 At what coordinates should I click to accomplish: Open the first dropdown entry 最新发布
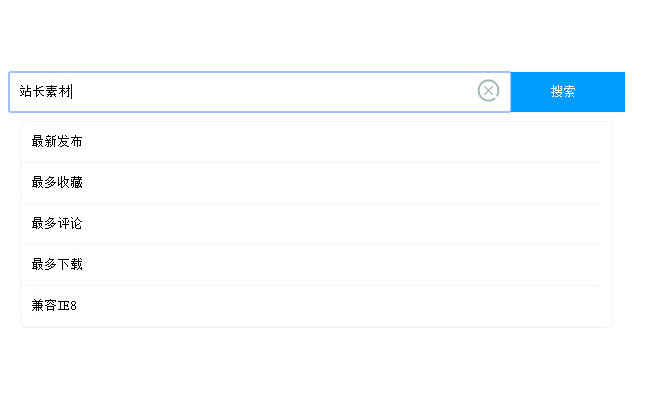coord(58,142)
